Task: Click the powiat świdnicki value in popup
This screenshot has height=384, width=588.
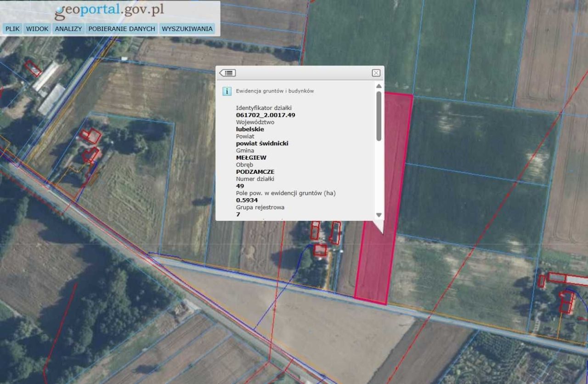Action: click(262, 143)
